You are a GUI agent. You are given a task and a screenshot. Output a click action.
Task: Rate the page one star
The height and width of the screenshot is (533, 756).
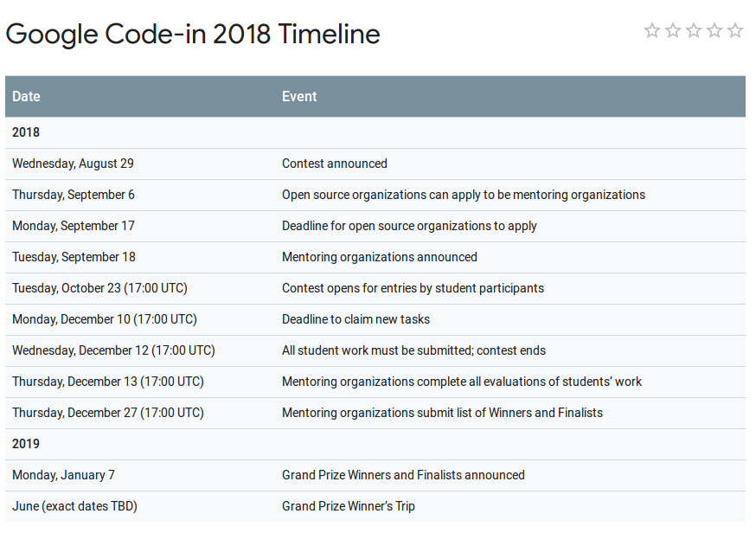(x=652, y=31)
